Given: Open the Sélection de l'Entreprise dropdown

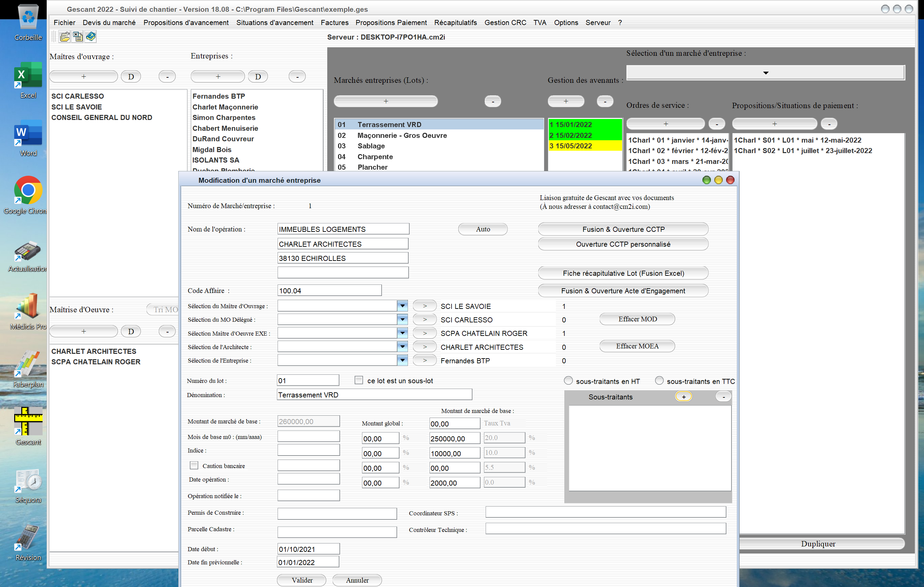Looking at the screenshot, I should tap(402, 360).
